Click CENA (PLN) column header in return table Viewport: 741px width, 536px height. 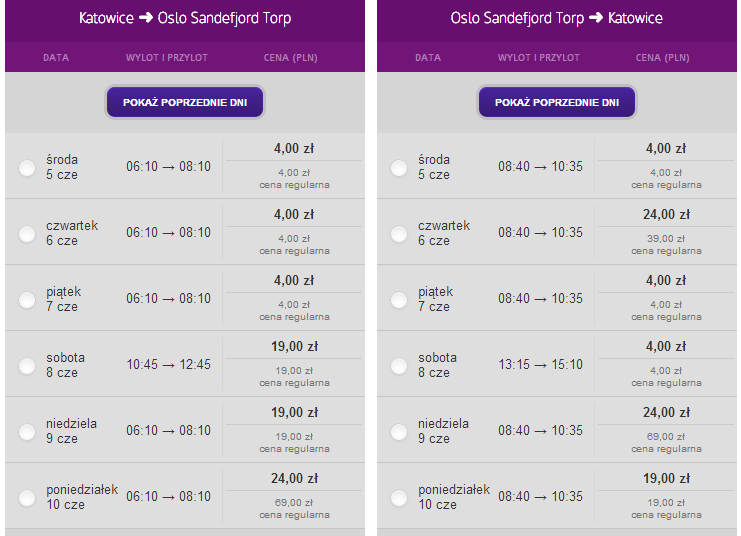click(x=663, y=58)
